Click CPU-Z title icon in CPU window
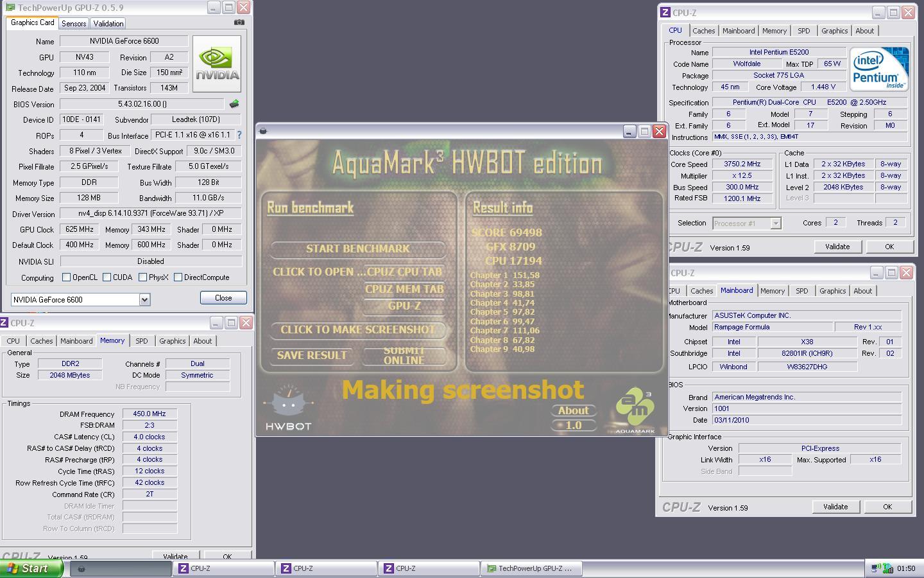The height and width of the screenshot is (578, 924). (x=665, y=12)
